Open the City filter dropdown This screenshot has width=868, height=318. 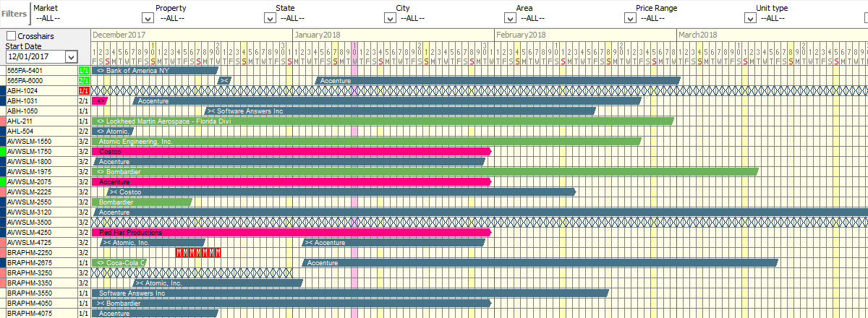point(509,18)
